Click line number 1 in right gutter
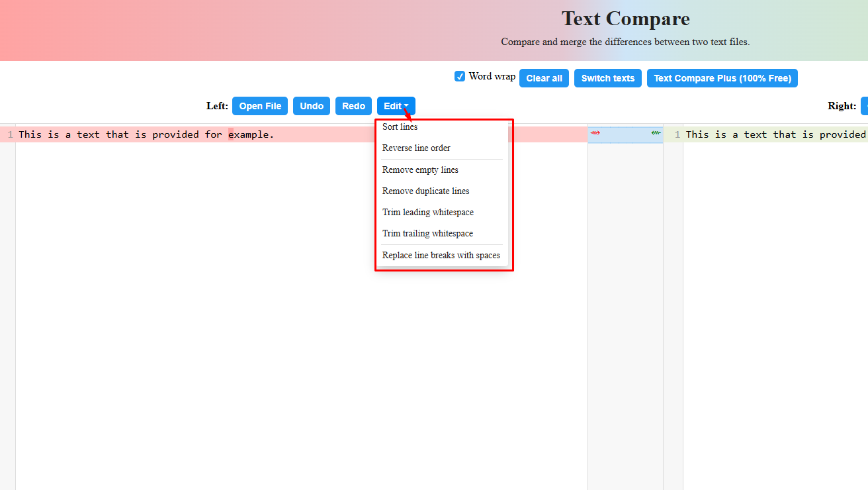Image resolution: width=868 pixels, height=490 pixels. point(677,134)
